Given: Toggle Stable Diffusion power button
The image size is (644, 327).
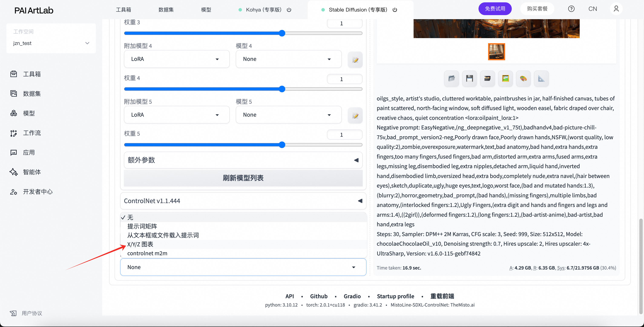Looking at the screenshot, I should [395, 10].
